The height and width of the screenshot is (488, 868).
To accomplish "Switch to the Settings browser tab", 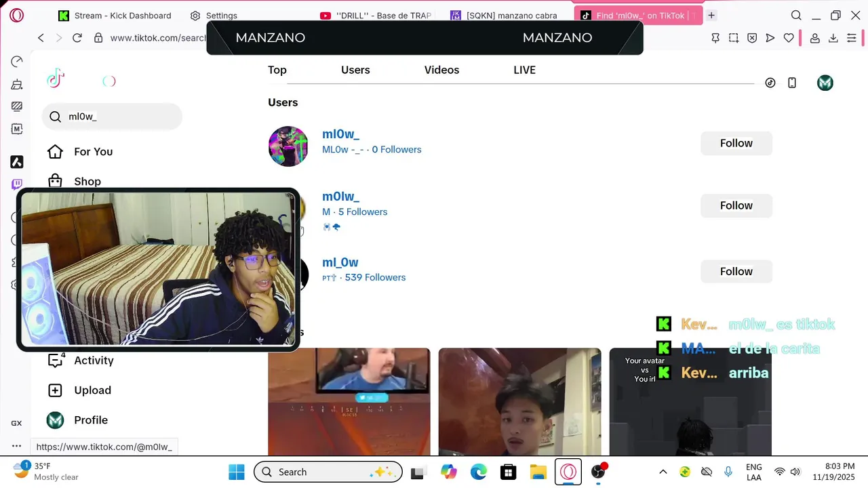I will [x=214, y=15].
